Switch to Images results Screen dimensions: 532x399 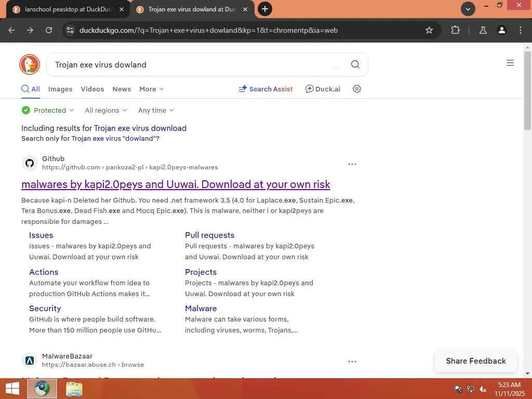tap(60, 89)
